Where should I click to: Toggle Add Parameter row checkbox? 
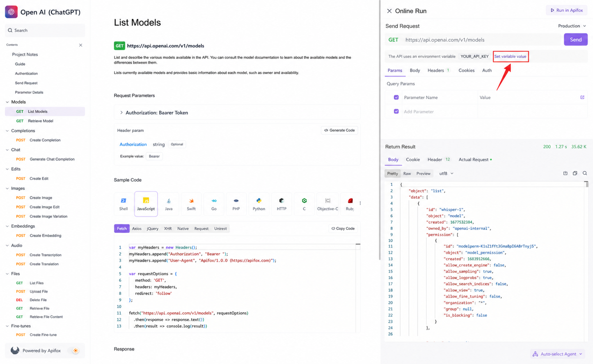[396, 111]
